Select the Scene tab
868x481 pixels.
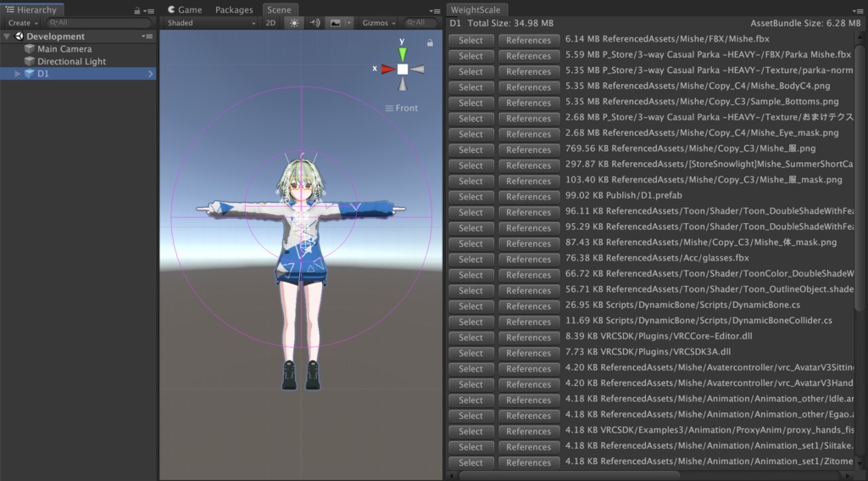coord(280,10)
